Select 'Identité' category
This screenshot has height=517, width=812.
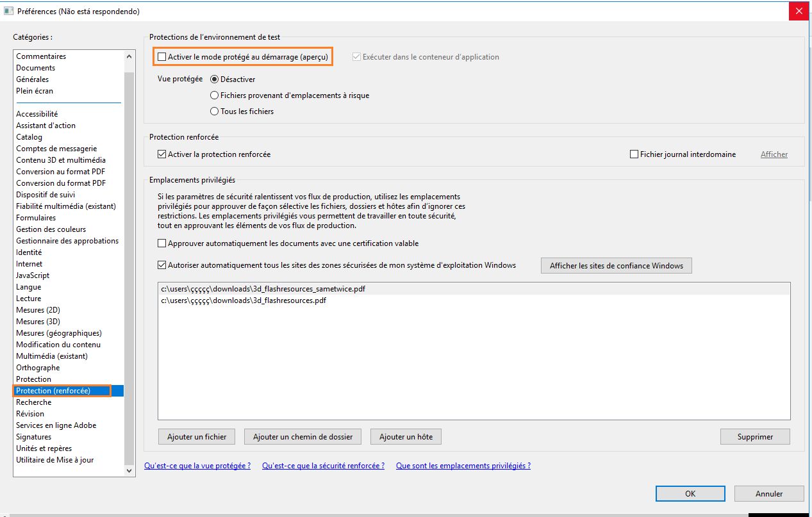pyautogui.click(x=29, y=252)
